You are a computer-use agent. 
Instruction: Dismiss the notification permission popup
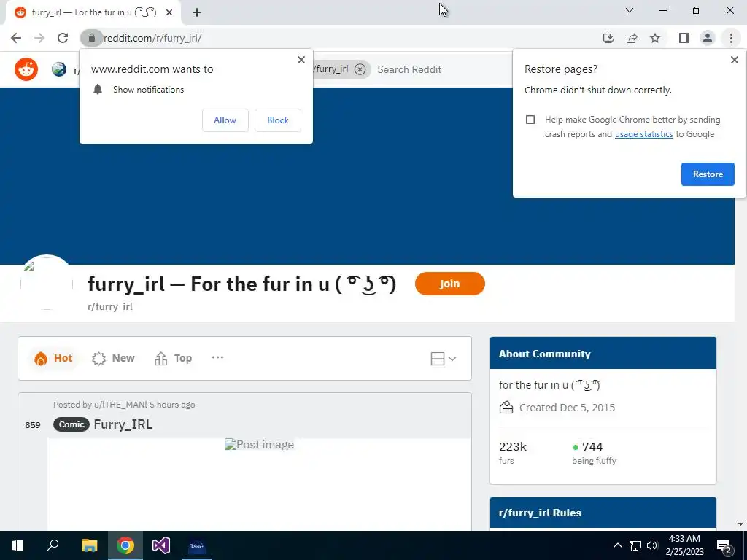tap(301, 60)
